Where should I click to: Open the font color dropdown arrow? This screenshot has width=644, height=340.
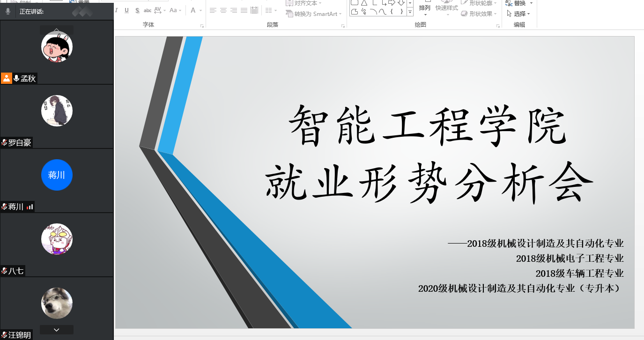201,10
